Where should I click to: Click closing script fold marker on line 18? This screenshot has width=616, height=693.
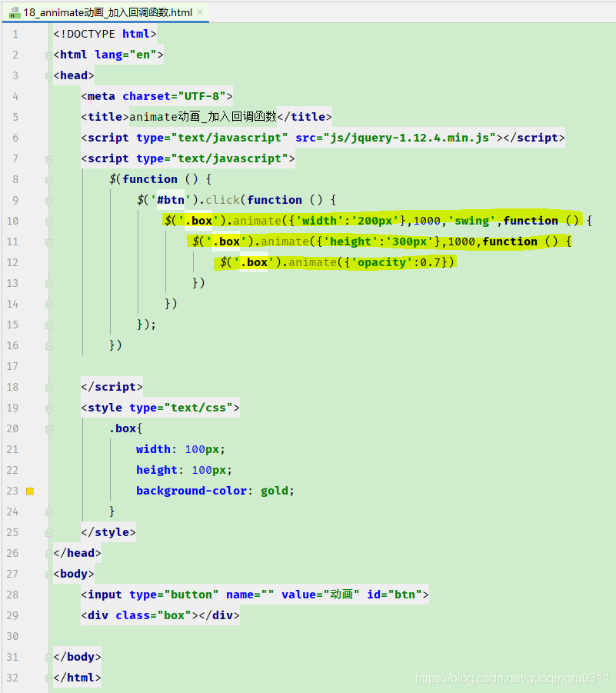coord(48,387)
